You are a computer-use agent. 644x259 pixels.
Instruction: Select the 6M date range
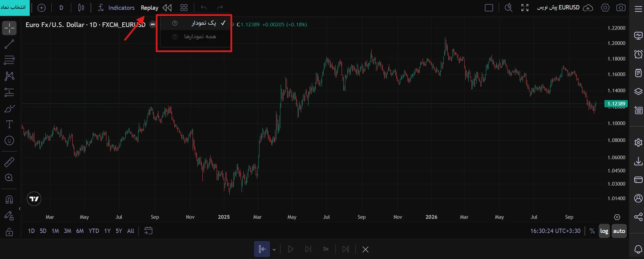[x=80, y=231]
